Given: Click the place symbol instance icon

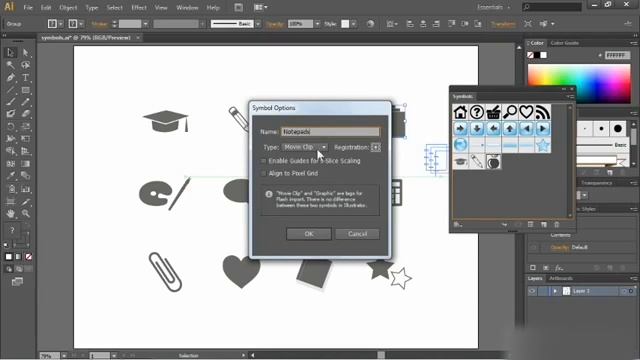Looking at the screenshot, I should 504,224.
